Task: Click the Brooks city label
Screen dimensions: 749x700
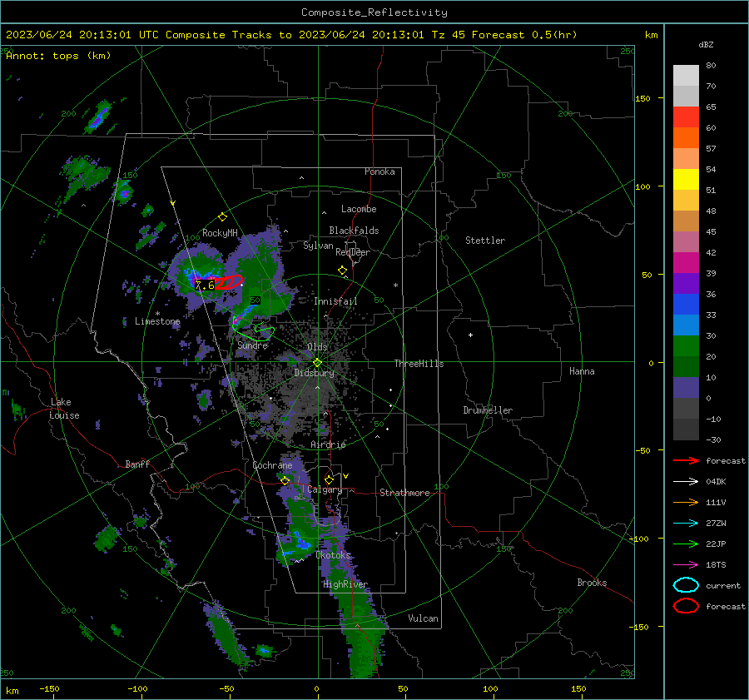Action: [592, 583]
